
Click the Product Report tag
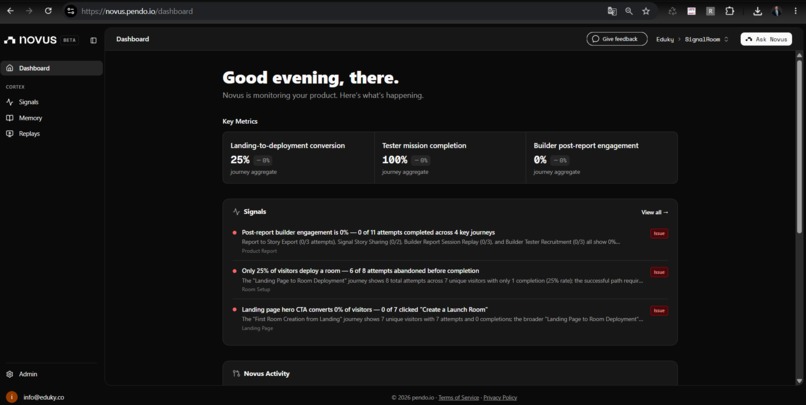259,251
